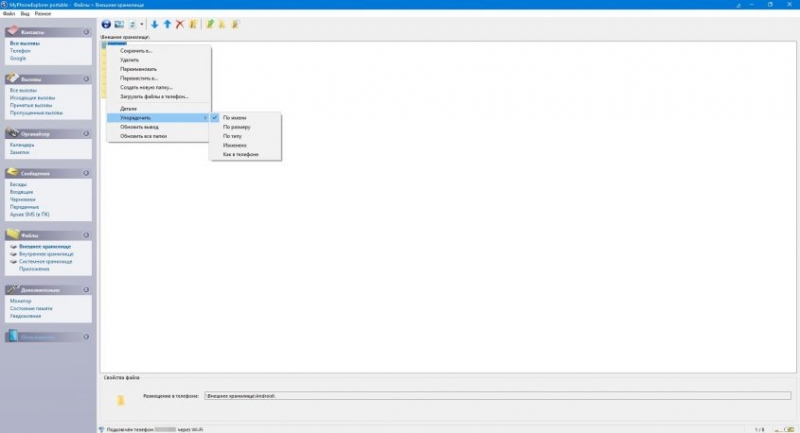The width and height of the screenshot is (800, 433).
Task: Open Календарь in Органайзер
Action: click(22, 145)
